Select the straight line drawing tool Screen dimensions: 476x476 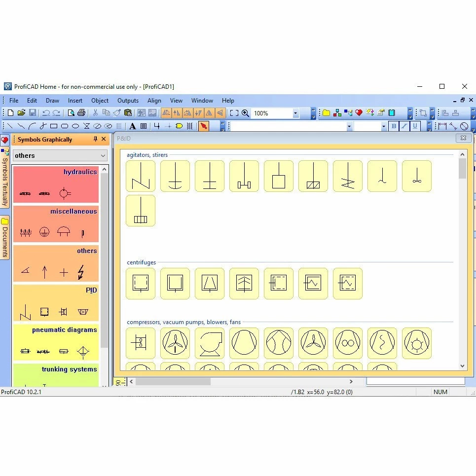click(10, 126)
